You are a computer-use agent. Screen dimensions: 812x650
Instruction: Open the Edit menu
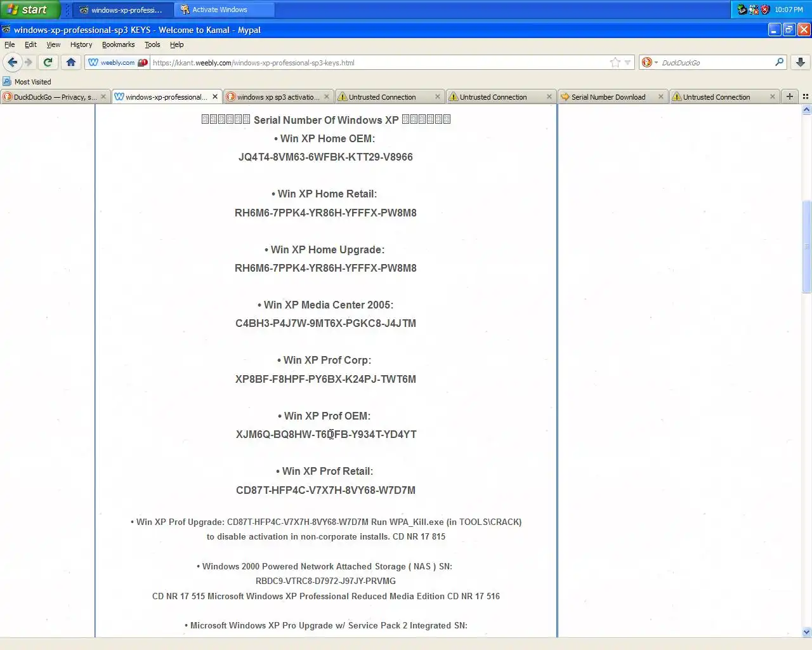click(30, 45)
